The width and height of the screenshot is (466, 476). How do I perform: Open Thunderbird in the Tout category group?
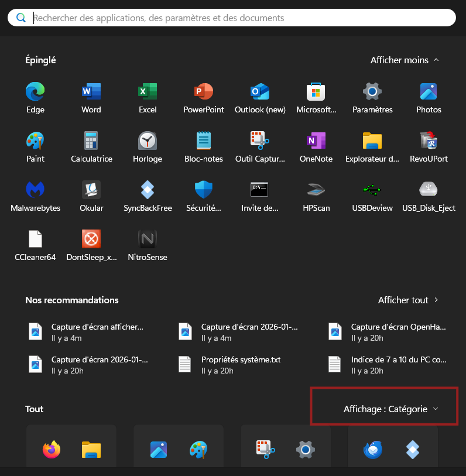373,450
